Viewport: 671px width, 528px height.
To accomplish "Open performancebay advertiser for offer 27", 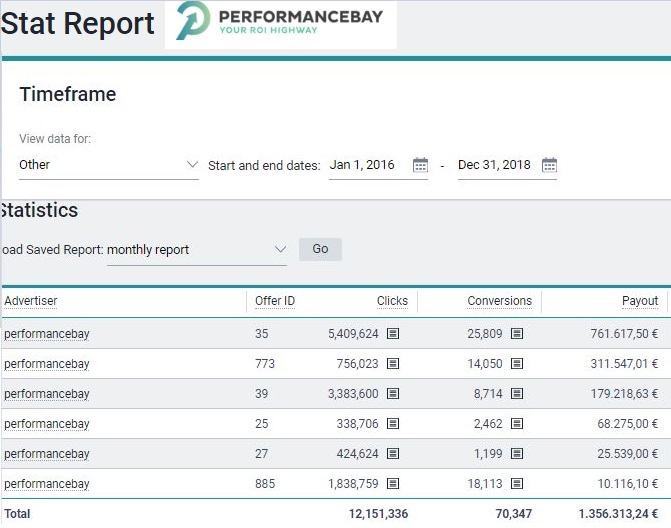I will 47,454.
